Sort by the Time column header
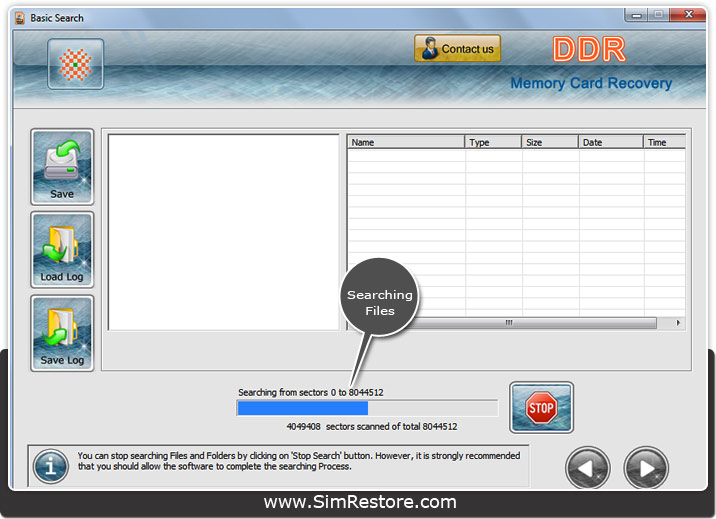The image size is (716, 519). [664, 142]
